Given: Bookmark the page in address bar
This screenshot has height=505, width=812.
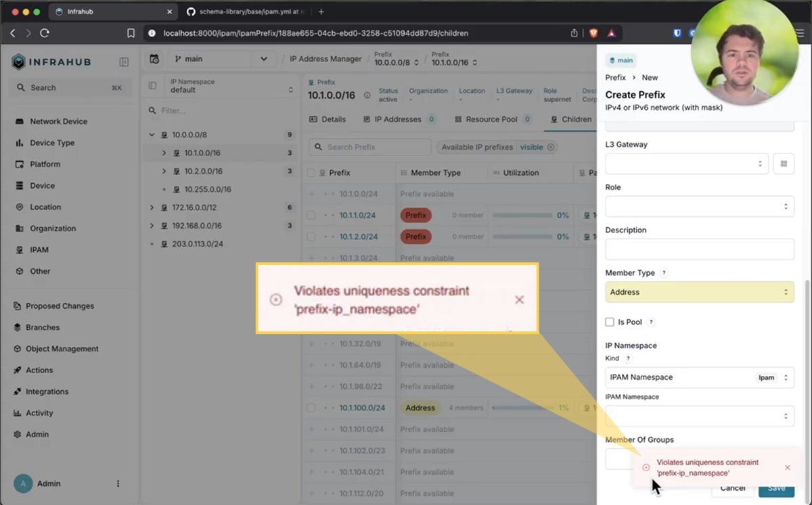Looking at the screenshot, I should 131,32.
